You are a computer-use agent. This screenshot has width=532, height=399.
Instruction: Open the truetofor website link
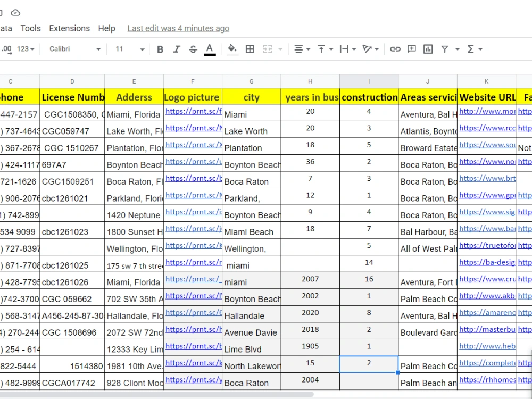point(487,246)
